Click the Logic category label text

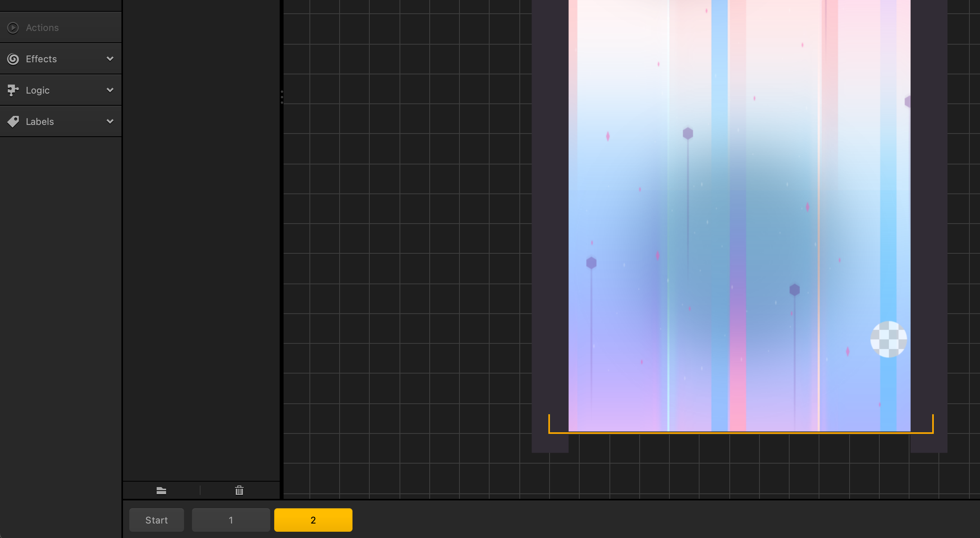38,90
